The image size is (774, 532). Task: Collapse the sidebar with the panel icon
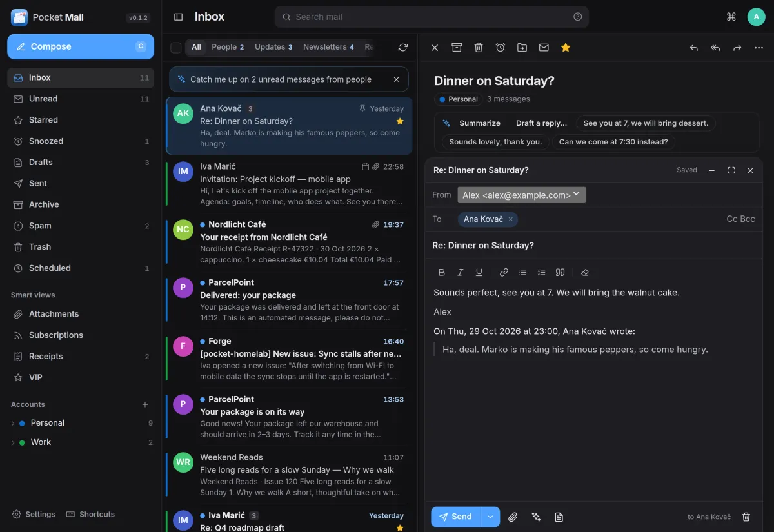[179, 17]
